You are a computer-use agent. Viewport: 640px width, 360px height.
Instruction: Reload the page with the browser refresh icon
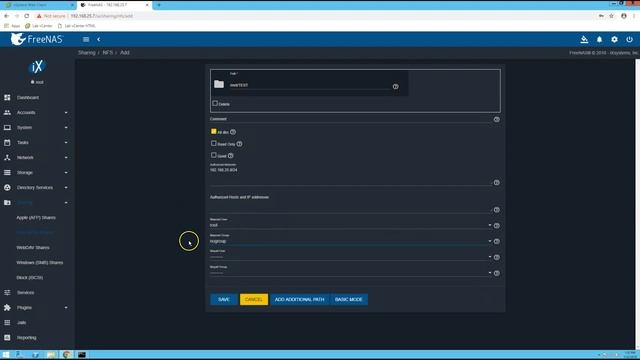point(27,16)
